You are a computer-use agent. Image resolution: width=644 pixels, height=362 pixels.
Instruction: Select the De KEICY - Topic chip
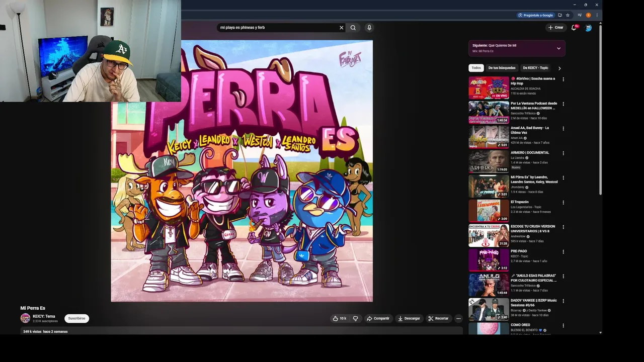pyautogui.click(x=535, y=68)
